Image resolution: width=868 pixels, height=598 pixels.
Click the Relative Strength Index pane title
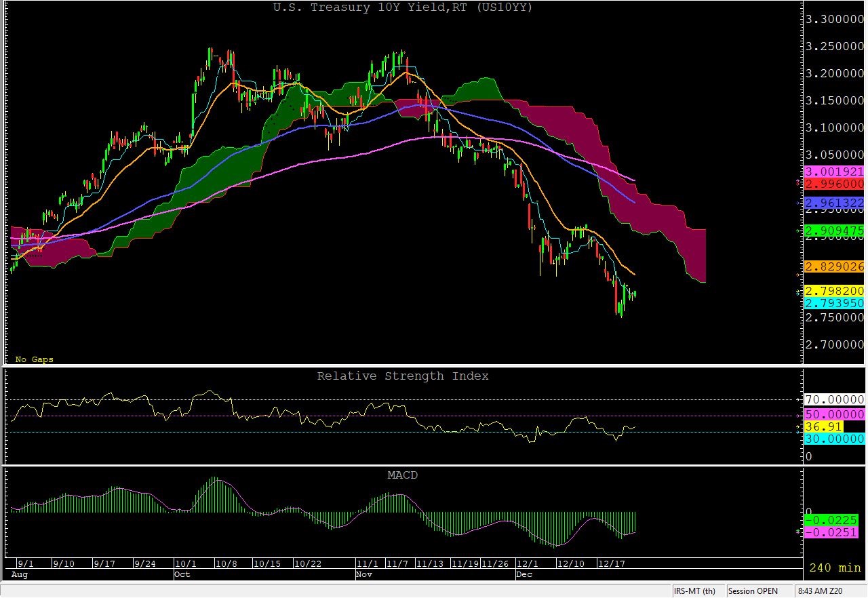(403, 376)
